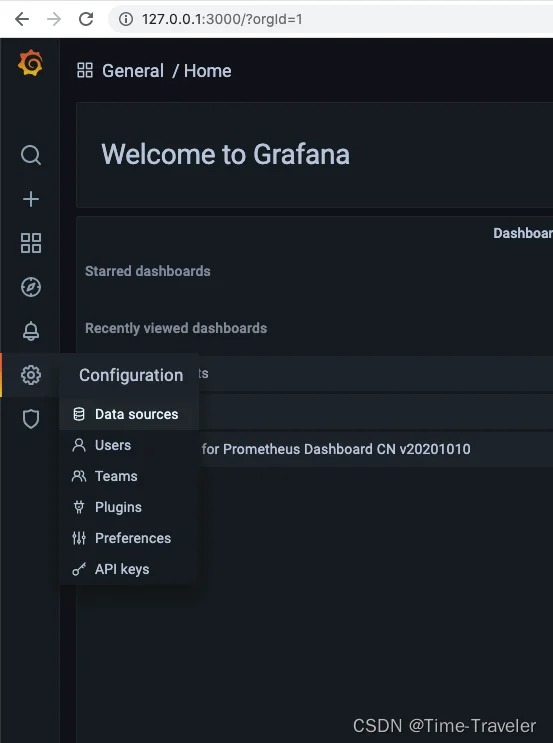This screenshot has height=743, width=553.
Task: Open the Dashboards squares icon in sidebar
Action: point(31,243)
